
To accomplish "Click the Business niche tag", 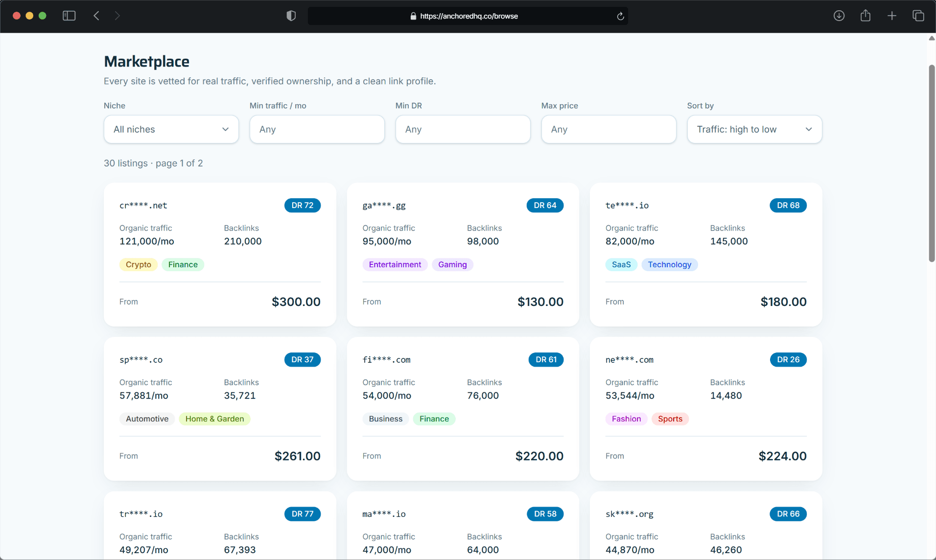I will coord(386,419).
